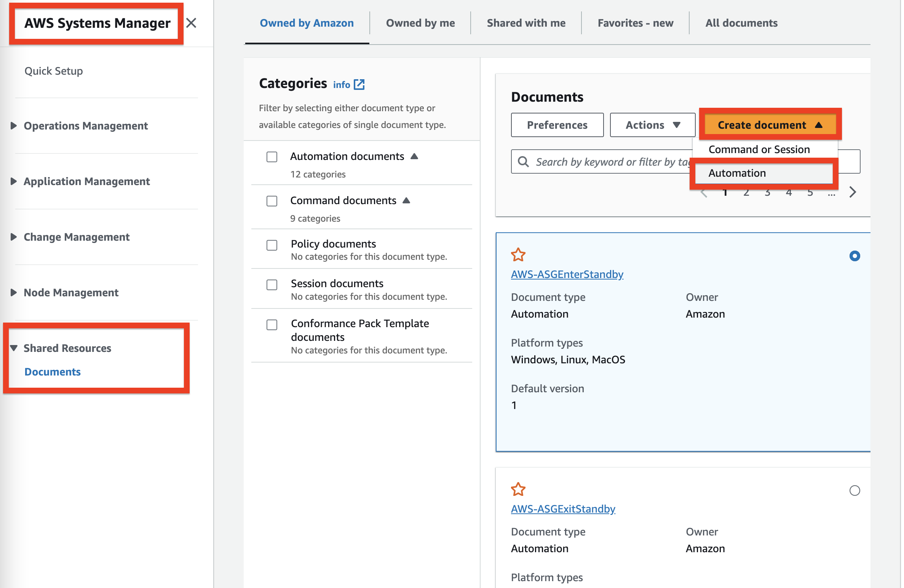Click the Preferences button

(557, 125)
